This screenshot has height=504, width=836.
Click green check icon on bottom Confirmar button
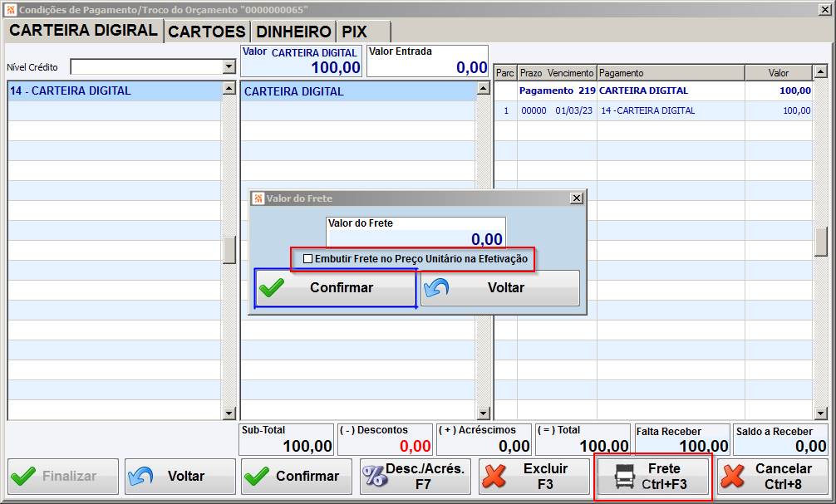[x=257, y=476]
